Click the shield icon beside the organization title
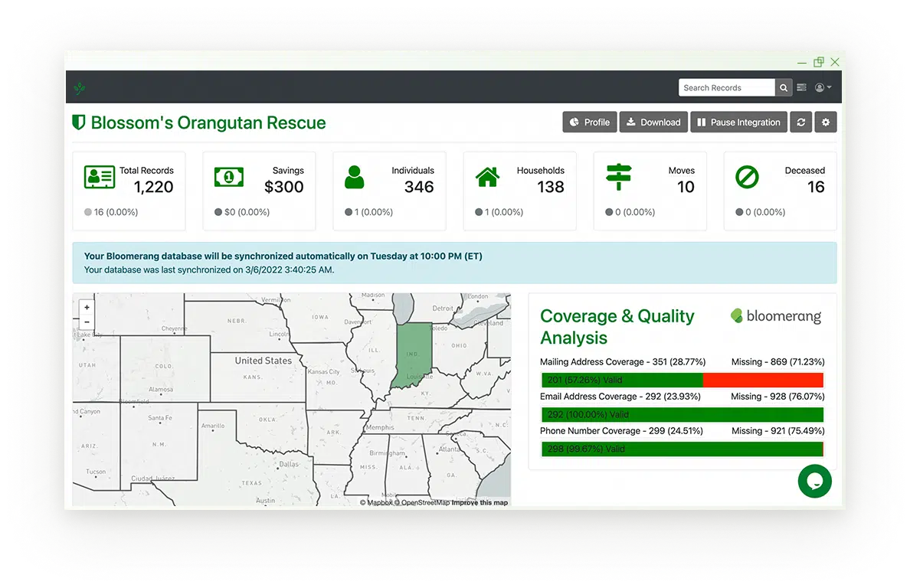Image resolution: width=910 pixels, height=588 pixels. (78, 122)
